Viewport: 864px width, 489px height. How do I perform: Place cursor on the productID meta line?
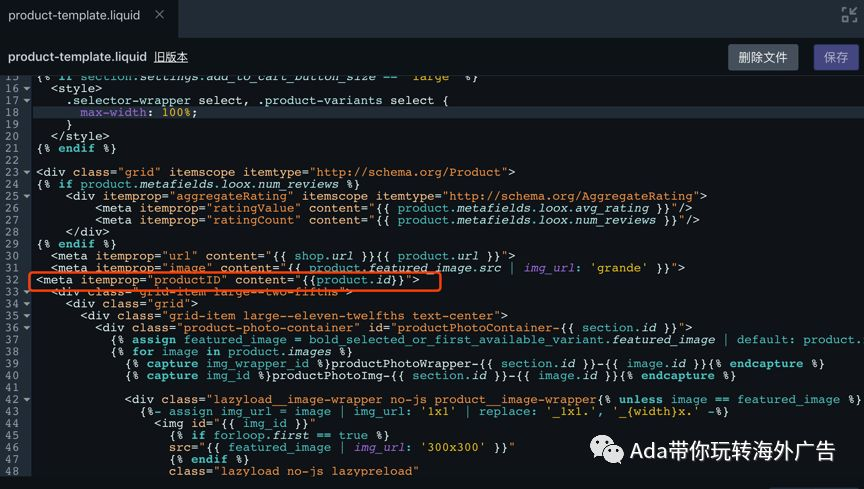click(x=228, y=280)
